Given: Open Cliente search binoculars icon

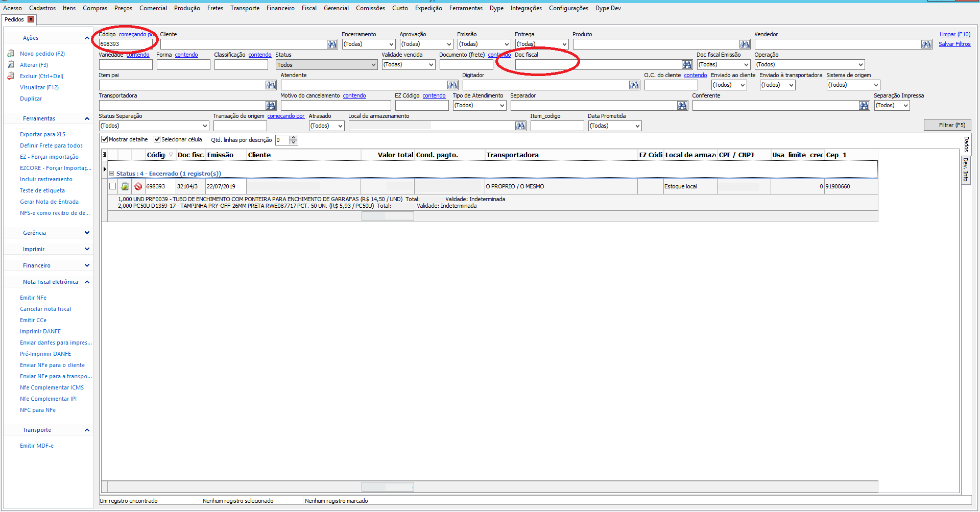Looking at the screenshot, I should 332,44.
